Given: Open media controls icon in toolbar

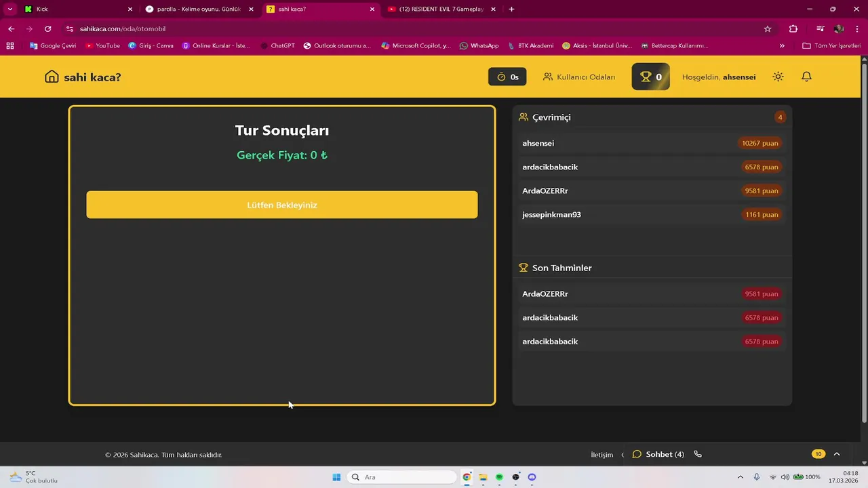Looking at the screenshot, I should point(820,29).
